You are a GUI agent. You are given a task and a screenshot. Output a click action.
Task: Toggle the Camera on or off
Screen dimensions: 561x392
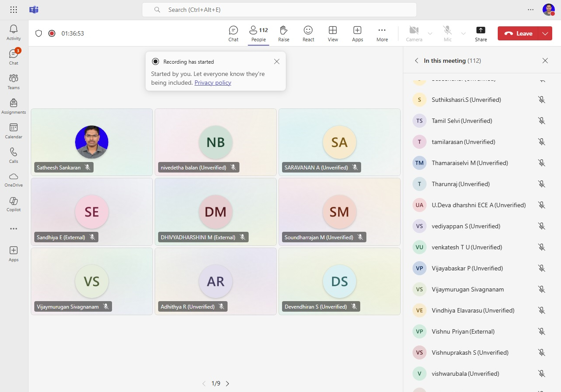414,33
